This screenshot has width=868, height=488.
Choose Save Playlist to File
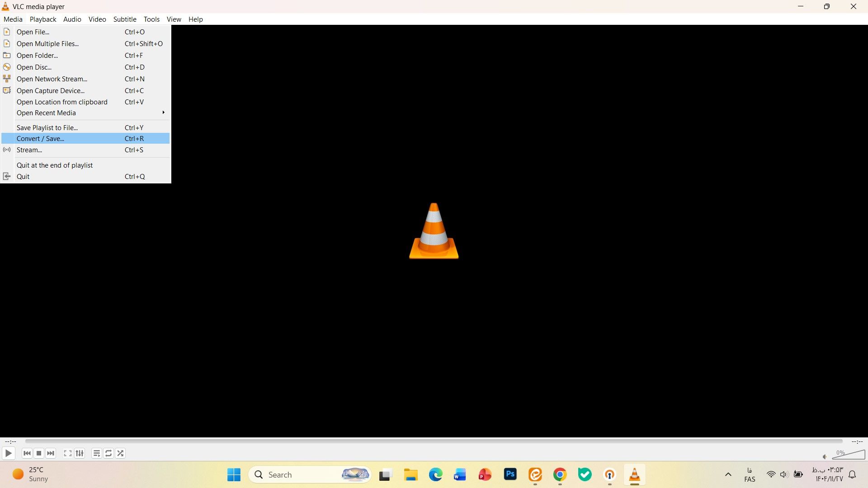pyautogui.click(x=47, y=127)
